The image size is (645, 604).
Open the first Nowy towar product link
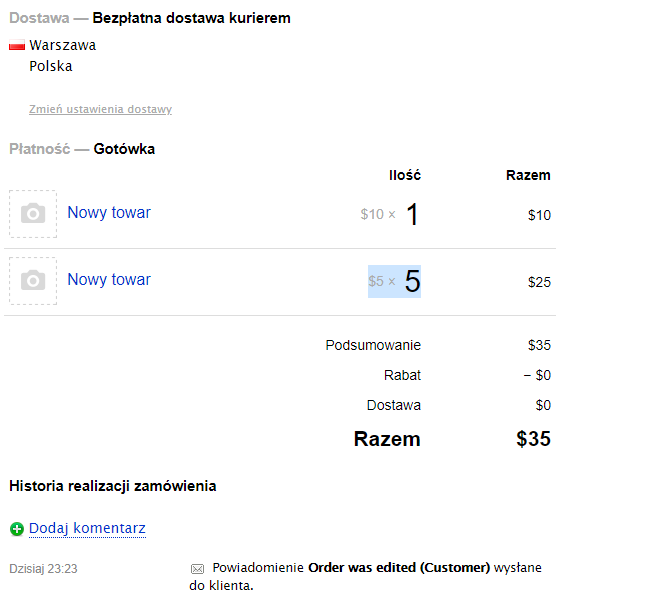pyautogui.click(x=109, y=212)
